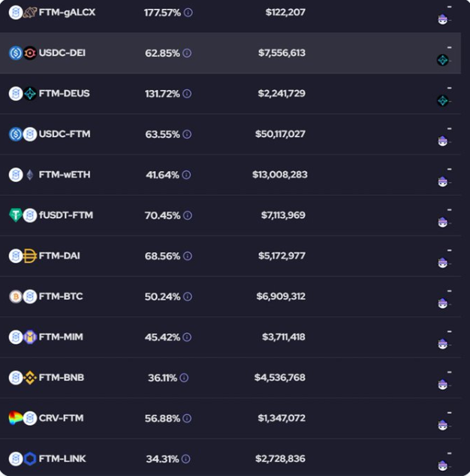Click the BNB token icon in FTM-BNB row

click(x=30, y=378)
